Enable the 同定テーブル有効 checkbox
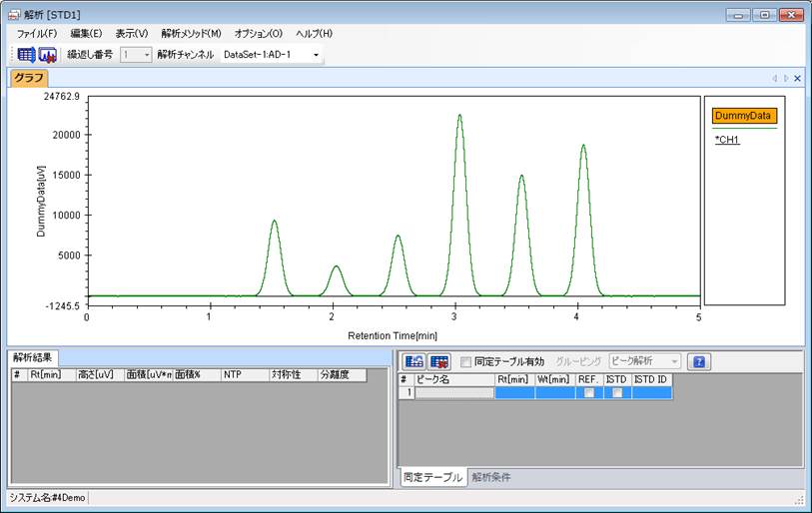The width and height of the screenshot is (812, 513). [465, 361]
